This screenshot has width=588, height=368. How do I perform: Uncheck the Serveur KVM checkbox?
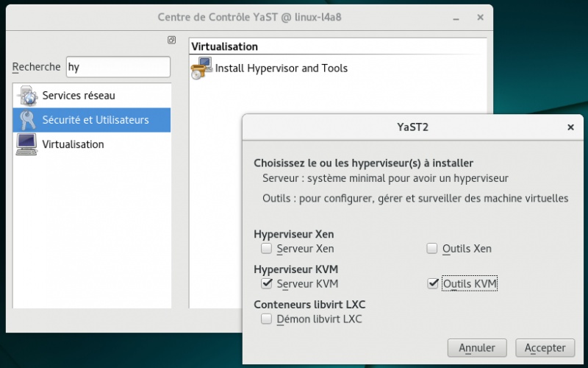click(x=266, y=283)
